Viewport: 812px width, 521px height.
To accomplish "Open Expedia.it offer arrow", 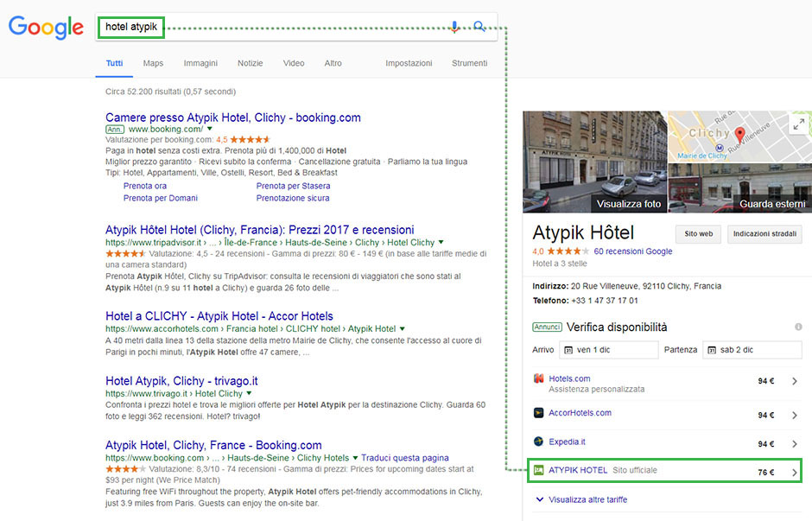I will pyautogui.click(x=795, y=444).
